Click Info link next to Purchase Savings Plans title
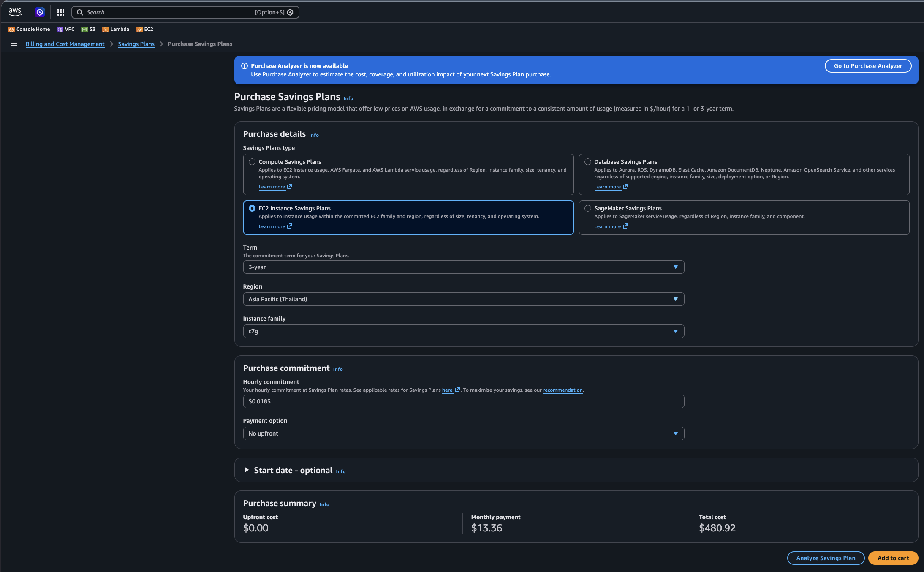924x572 pixels. [x=348, y=98]
